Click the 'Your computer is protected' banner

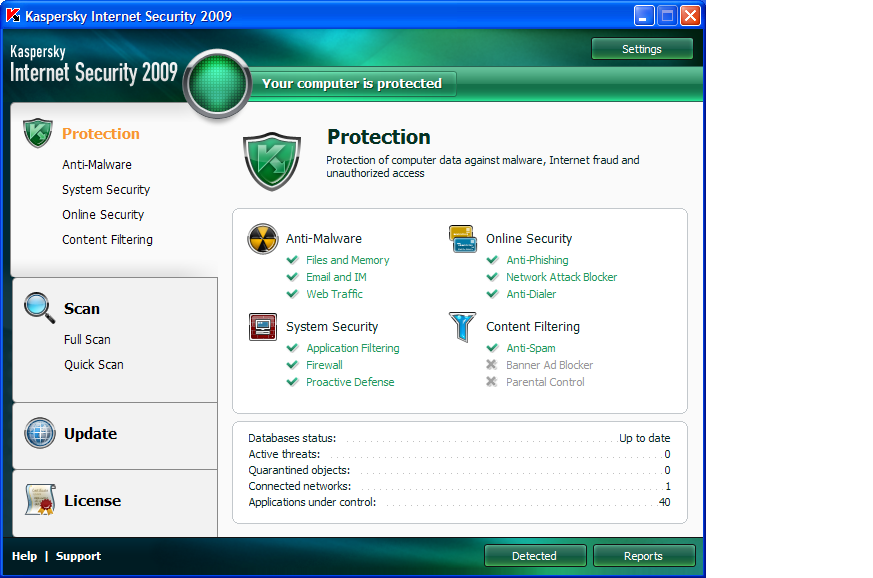[x=352, y=84]
